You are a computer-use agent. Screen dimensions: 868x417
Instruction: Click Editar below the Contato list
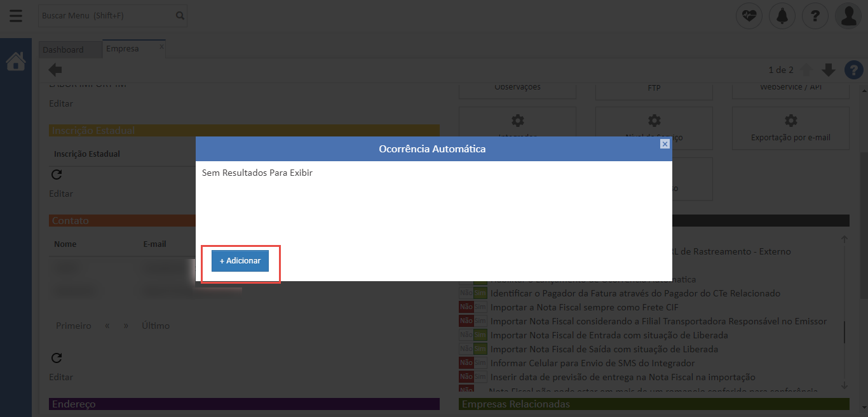pos(61,377)
